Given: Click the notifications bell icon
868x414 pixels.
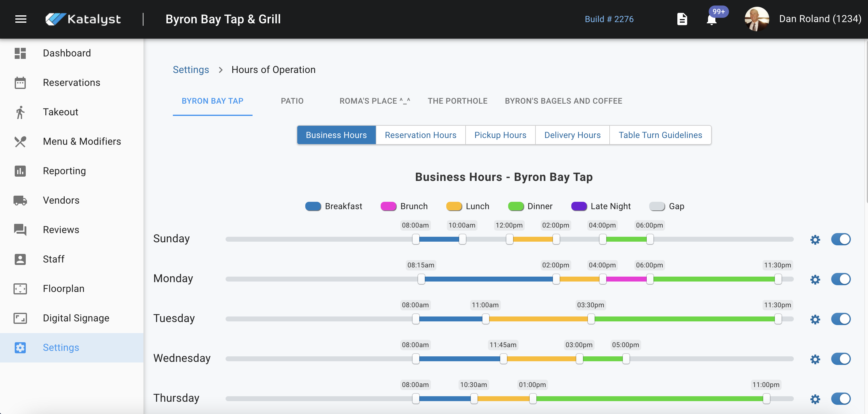Looking at the screenshot, I should coord(711,20).
